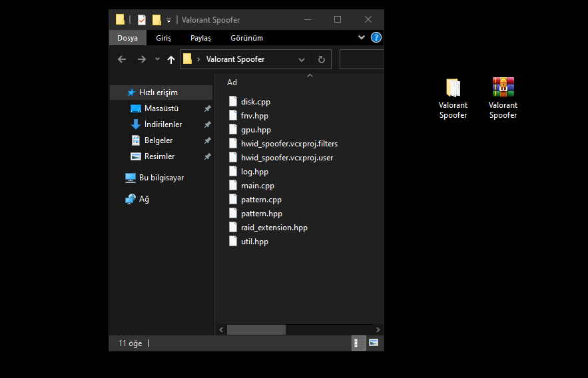Select the disk.cpp file
Image resolution: width=588 pixels, height=378 pixels.
pyautogui.click(x=255, y=102)
